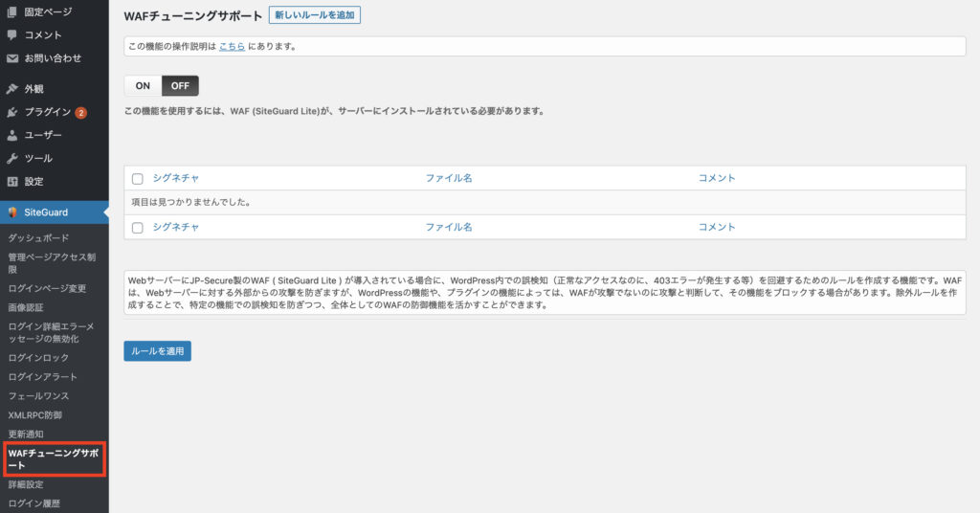Turn the WAF tuning feature ON

coord(143,85)
